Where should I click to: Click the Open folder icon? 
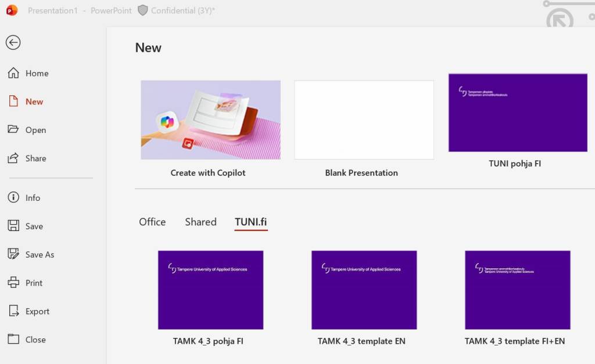(x=13, y=129)
